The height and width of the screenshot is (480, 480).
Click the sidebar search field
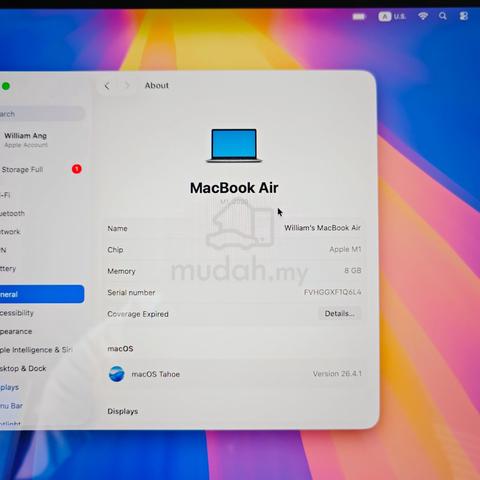42,114
